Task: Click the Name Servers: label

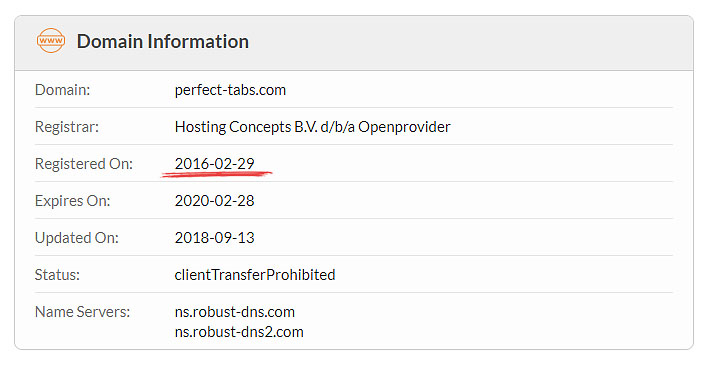Action: [82, 312]
